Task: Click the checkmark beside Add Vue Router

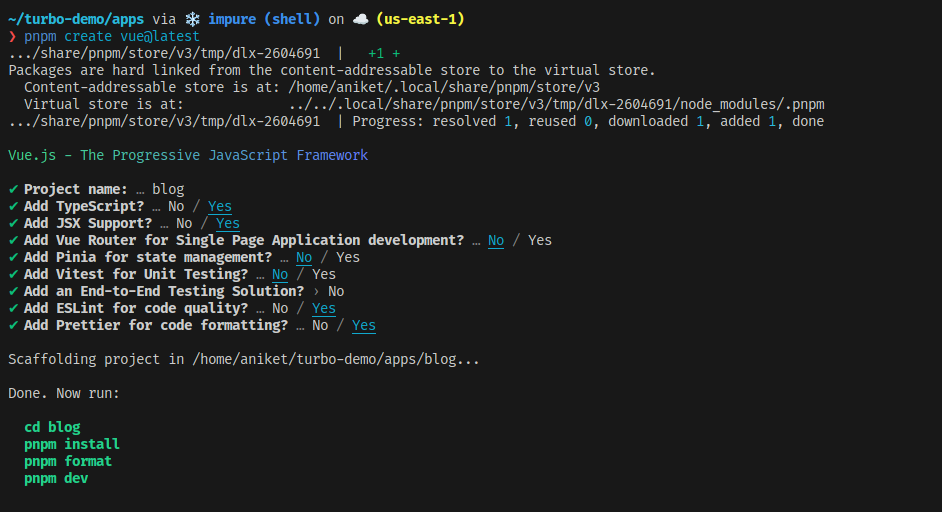Action: [12, 240]
